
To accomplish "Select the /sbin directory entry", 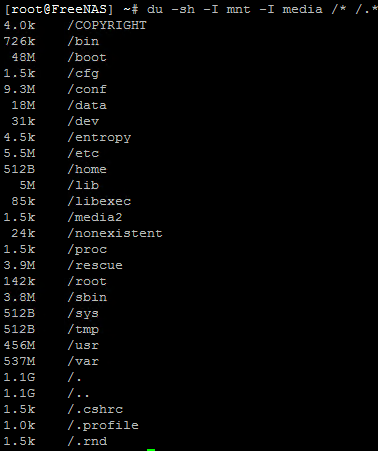I will click(x=87, y=298).
